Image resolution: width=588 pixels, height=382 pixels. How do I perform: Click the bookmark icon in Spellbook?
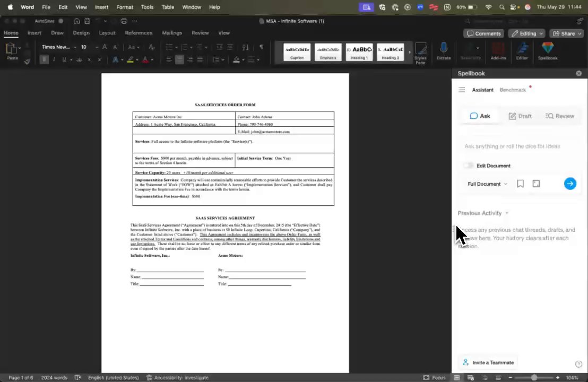520,184
